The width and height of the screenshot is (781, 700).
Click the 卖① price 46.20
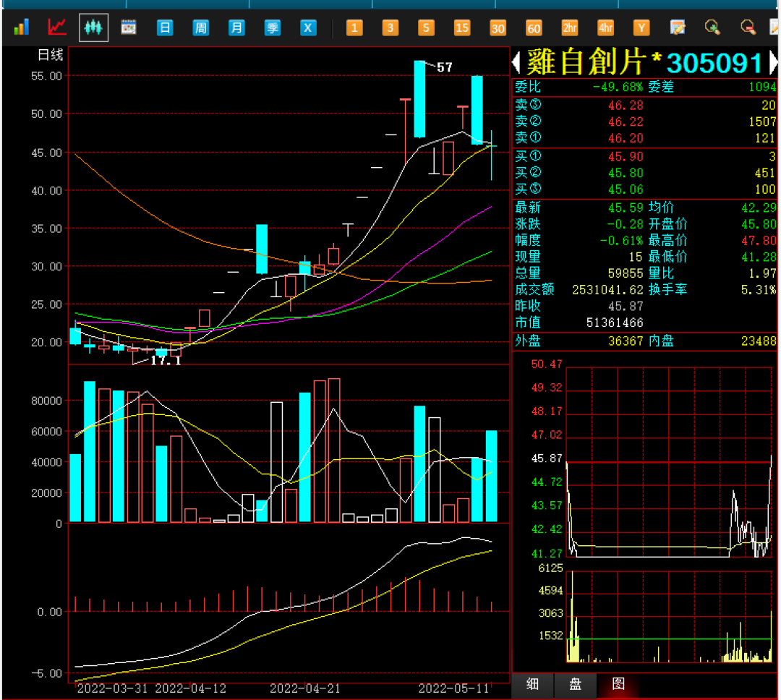tap(626, 139)
